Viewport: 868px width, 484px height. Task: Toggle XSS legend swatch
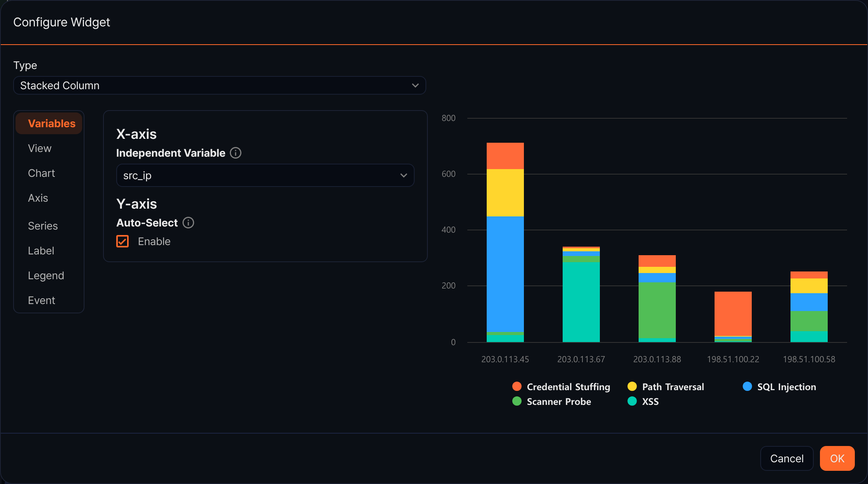632,401
